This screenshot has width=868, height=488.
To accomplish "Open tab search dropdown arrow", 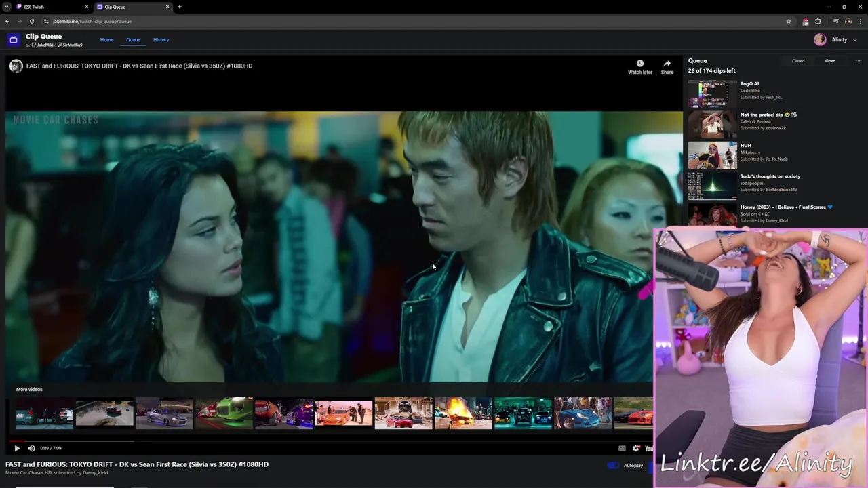I will (6, 7).
